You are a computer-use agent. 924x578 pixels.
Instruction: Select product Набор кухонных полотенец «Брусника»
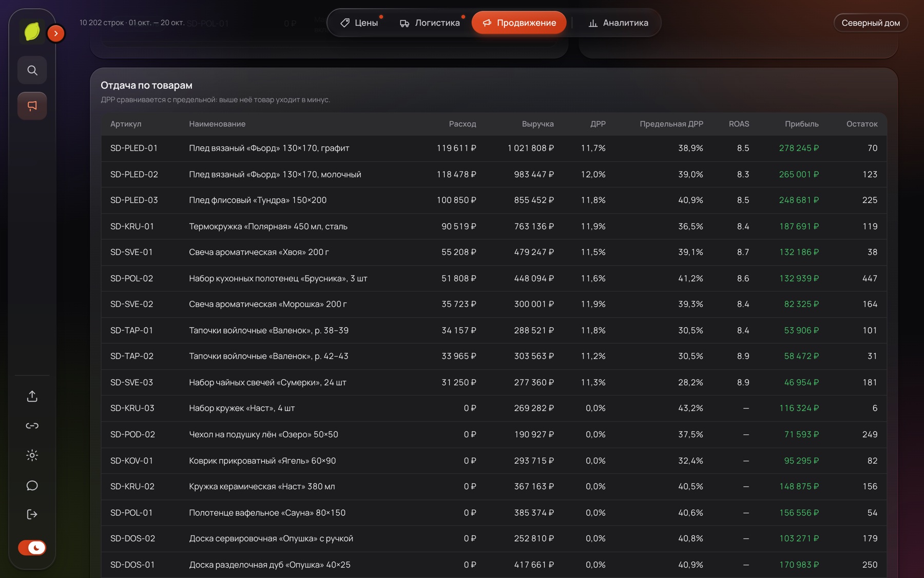click(x=278, y=278)
